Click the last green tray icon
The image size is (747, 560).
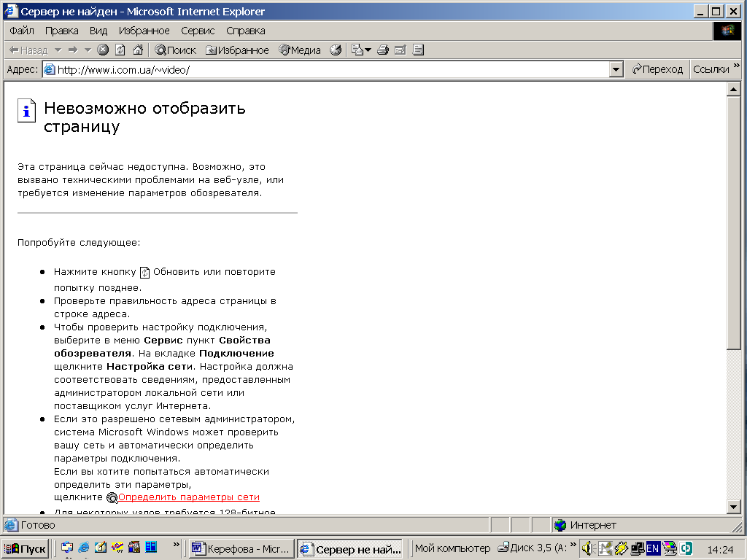686,549
